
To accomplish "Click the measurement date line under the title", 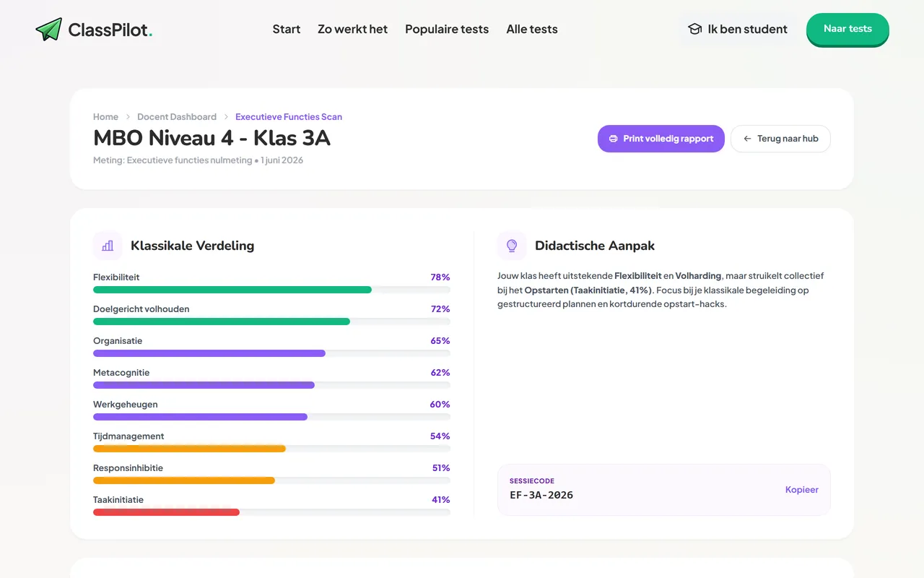I will pos(199,160).
